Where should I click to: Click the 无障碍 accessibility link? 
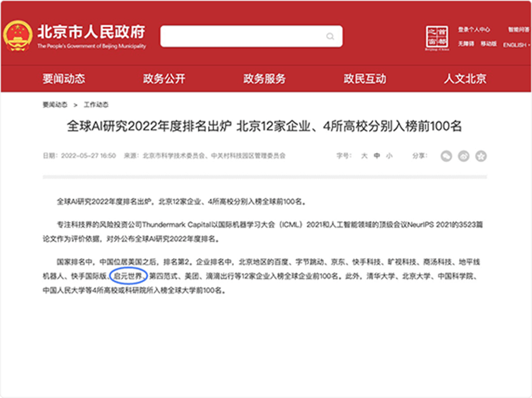[466, 44]
